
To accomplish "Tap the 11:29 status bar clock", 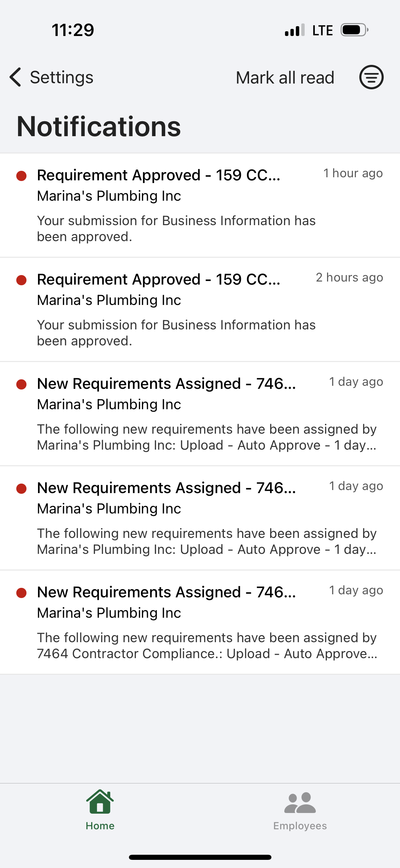I will [x=73, y=30].
